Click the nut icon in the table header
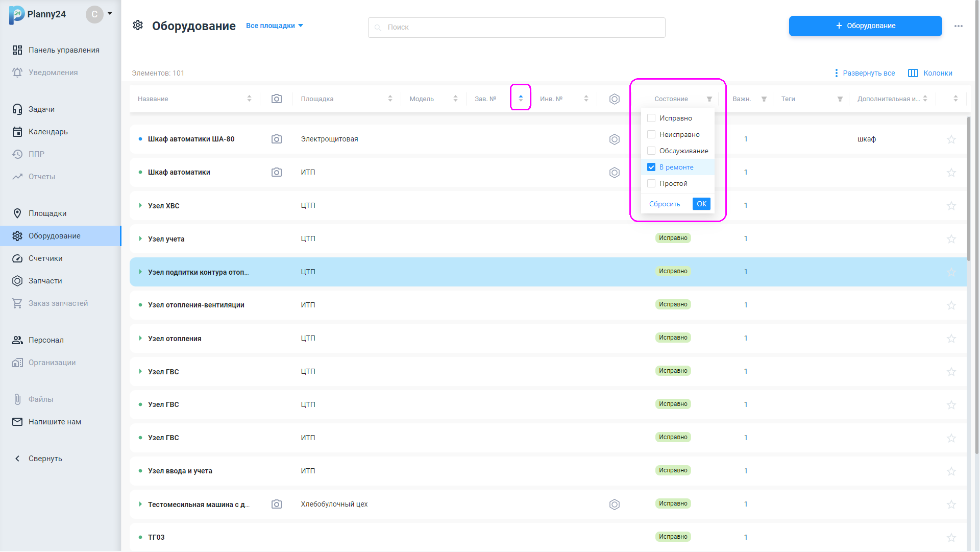 point(615,99)
